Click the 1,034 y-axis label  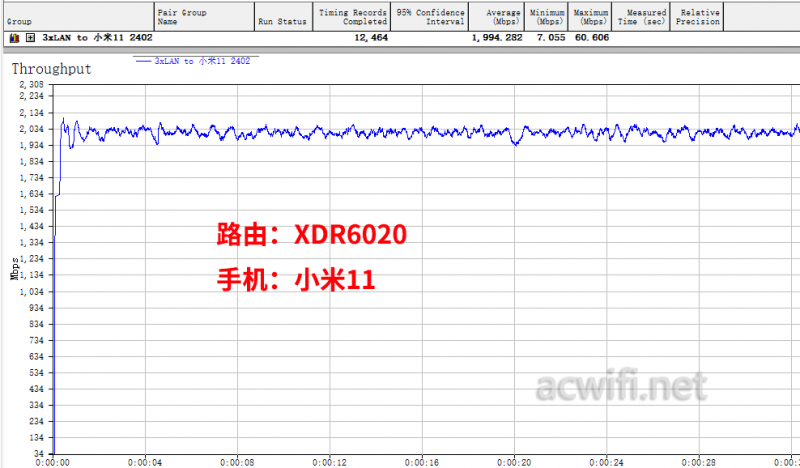(x=32, y=292)
